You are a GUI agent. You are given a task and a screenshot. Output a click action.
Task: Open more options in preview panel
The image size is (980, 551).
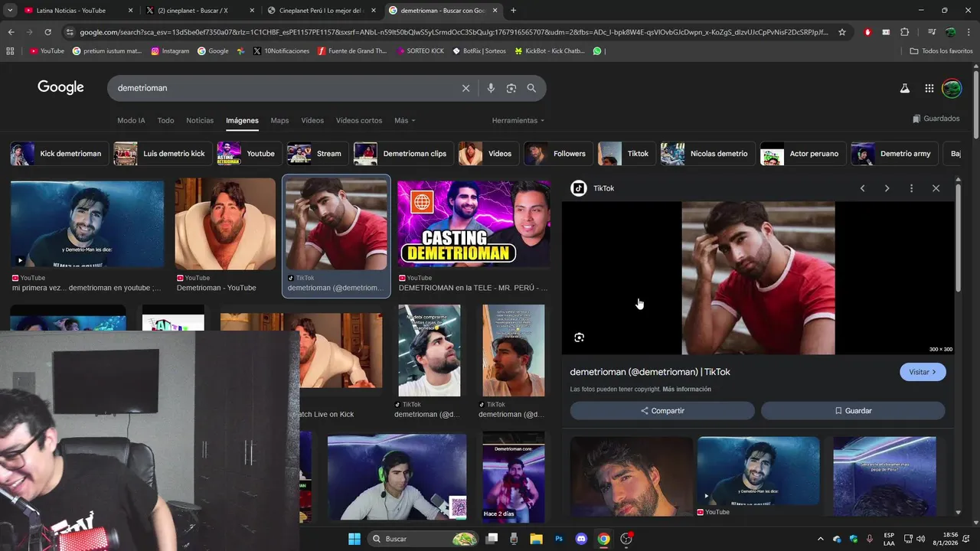click(x=911, y=188)
